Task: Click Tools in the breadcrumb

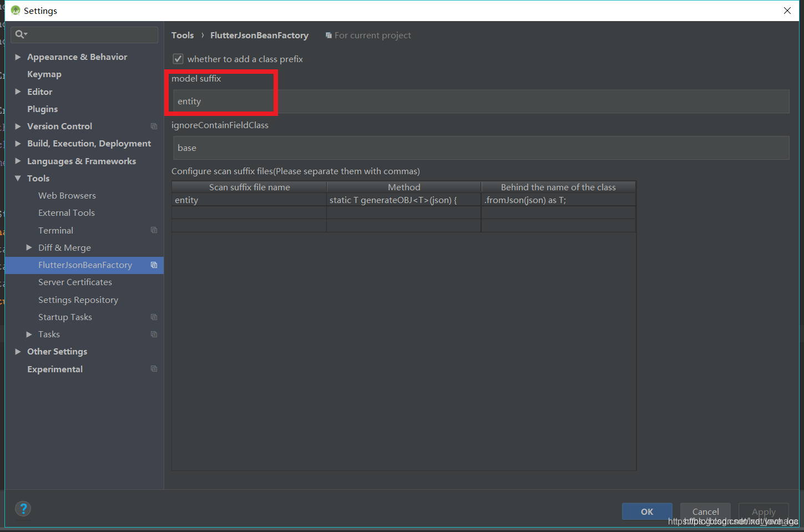Action: (183, 36)
